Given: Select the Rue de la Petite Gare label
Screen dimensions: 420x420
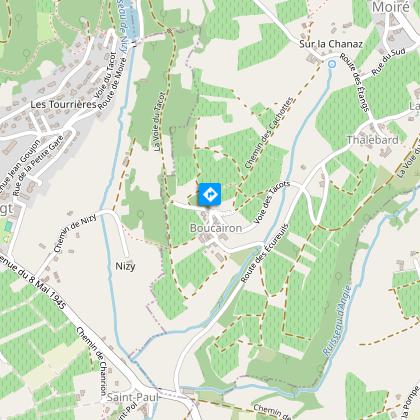Looking at the screenshot, I should [38, 165].
